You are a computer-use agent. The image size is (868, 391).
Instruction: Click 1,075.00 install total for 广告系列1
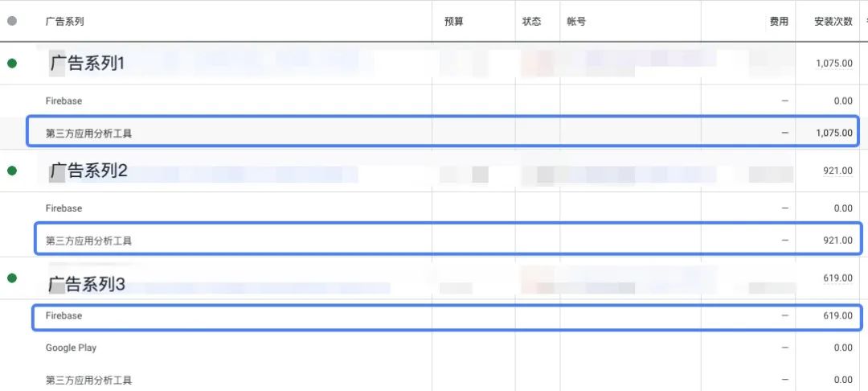(834, 64)
